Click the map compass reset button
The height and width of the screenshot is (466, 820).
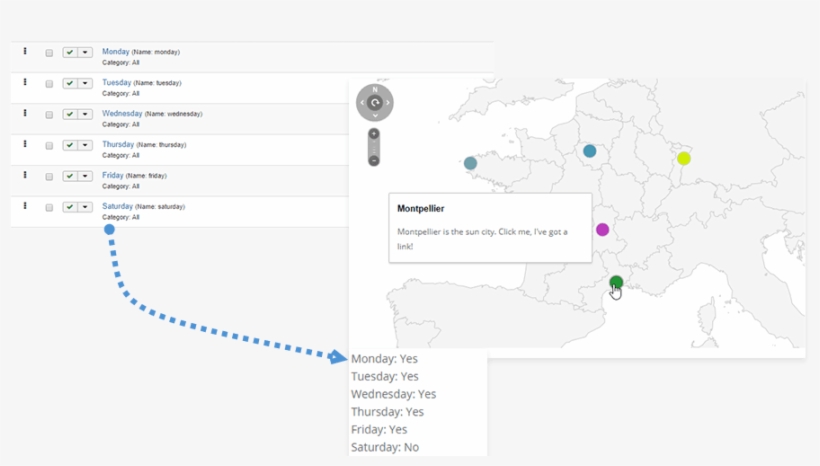pyautogui.click(x=375, y=102)
